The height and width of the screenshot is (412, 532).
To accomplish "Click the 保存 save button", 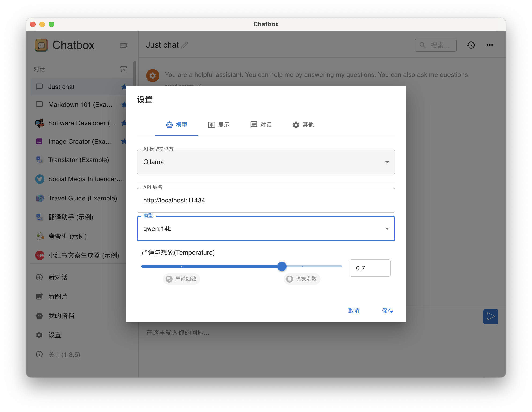I will click(387, 311).
